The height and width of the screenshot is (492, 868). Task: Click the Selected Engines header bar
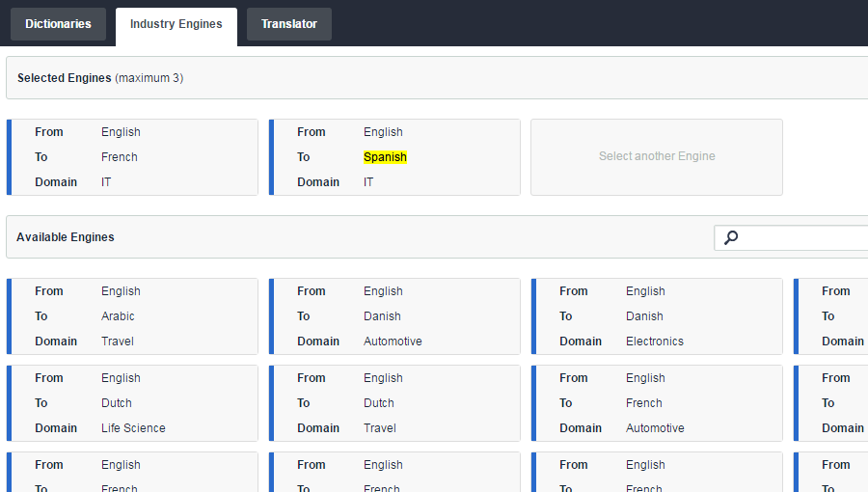point(434,78)
